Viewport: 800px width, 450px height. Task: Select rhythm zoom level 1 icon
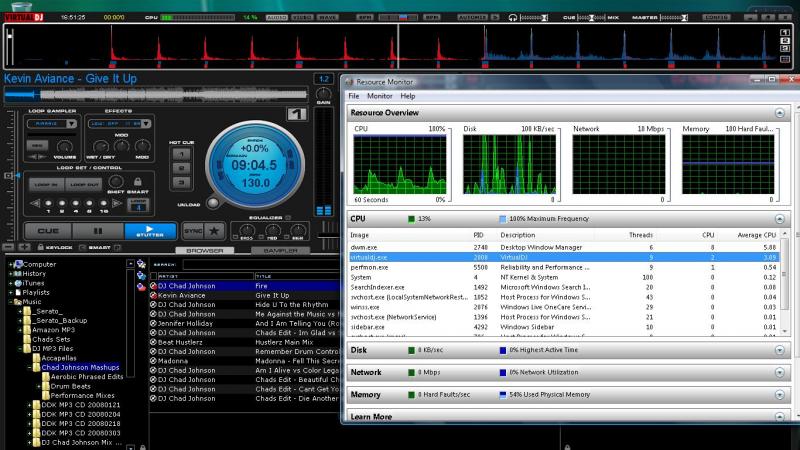point(785,32)
